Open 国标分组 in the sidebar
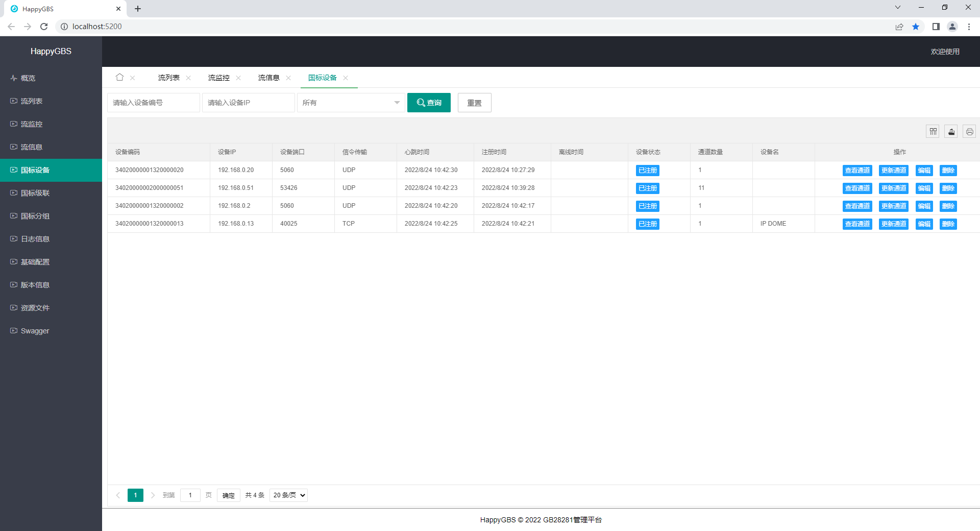 tap(51, 216)
